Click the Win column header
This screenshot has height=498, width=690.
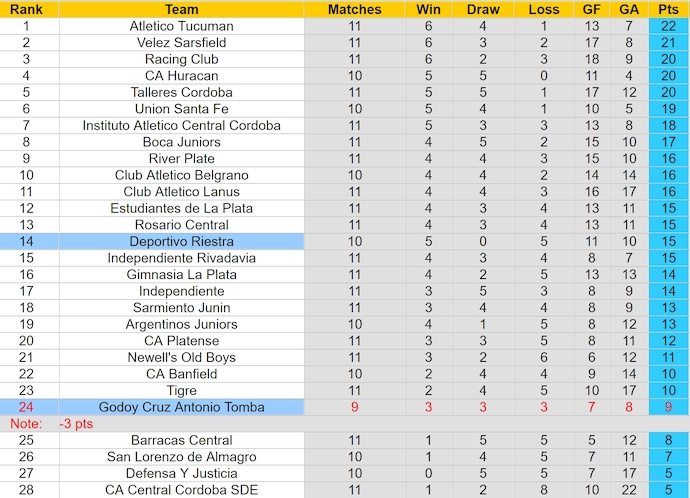point(427,9)
